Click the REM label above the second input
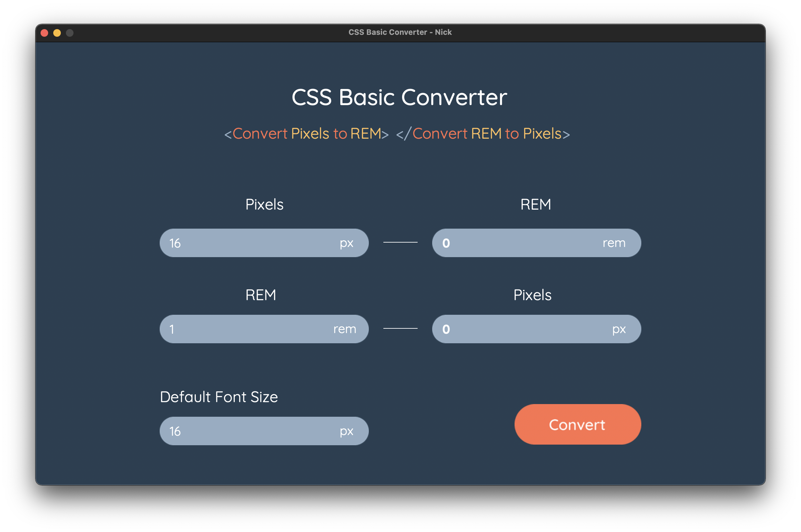The image size is (801, 532). coord(261,295)
